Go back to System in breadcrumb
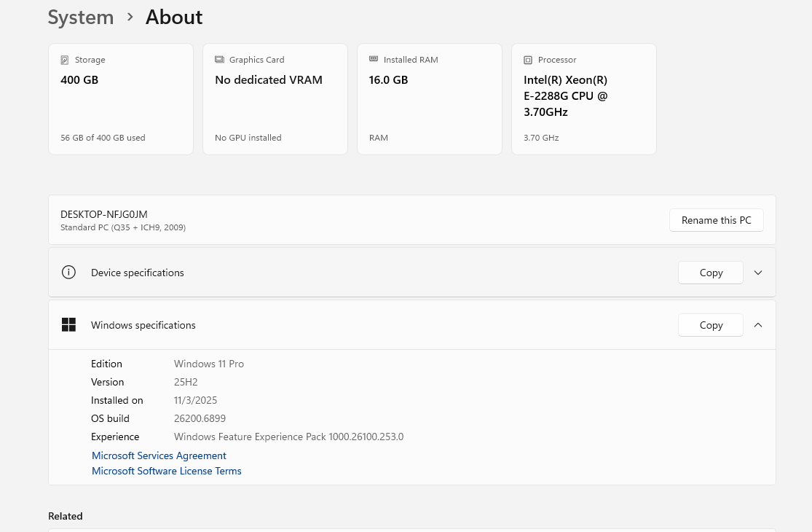 click(x=81, y=17)
